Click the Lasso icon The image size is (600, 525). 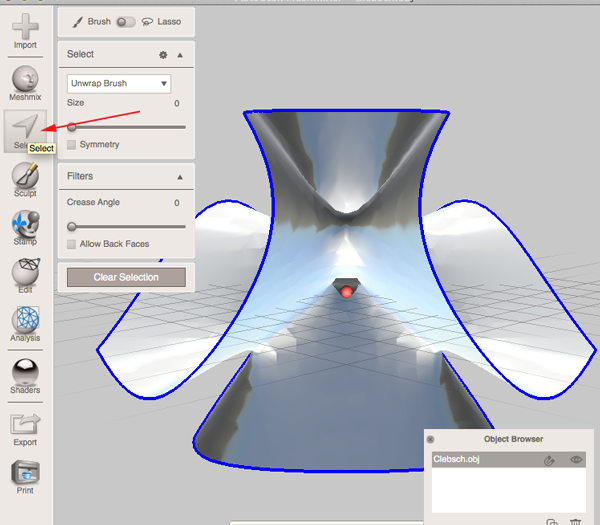[147, 22]
